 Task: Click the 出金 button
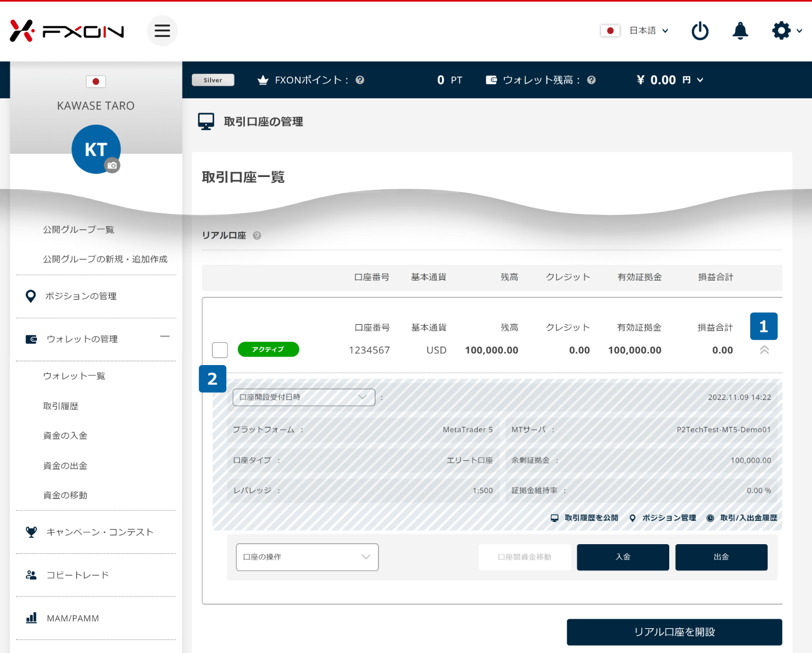(x=721, y=557)
